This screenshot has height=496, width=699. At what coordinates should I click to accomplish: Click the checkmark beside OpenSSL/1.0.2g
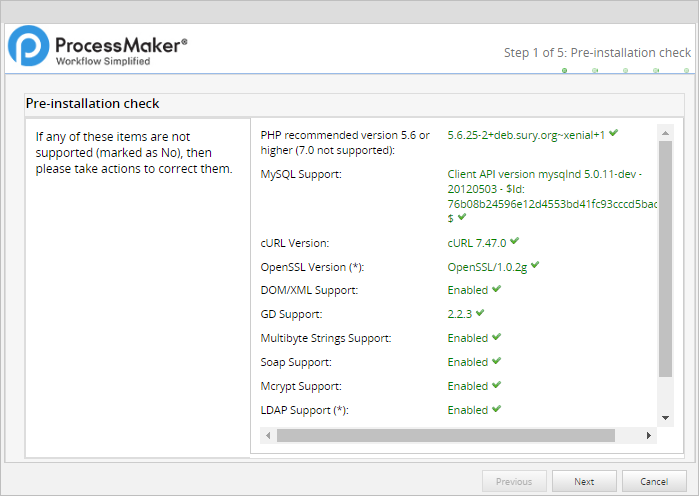pyautogui.click(x=535, y=266)
